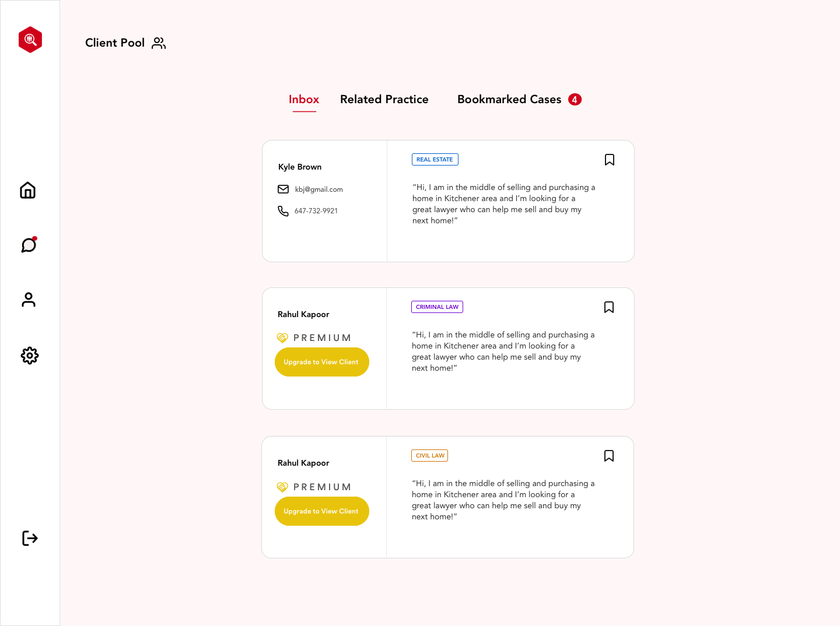This screenshot has width=840, height=626.
Task: Click the CRIMINAL LAW tag
Action: [437, 307]
